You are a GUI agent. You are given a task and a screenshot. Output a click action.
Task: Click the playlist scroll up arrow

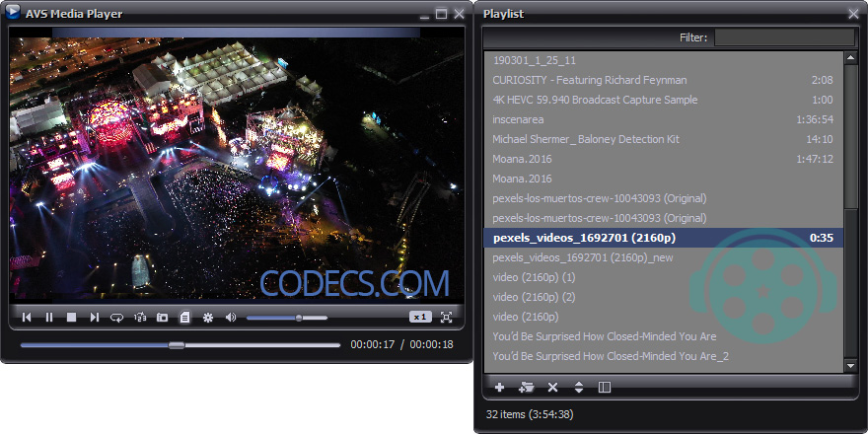tap(851, 58)
